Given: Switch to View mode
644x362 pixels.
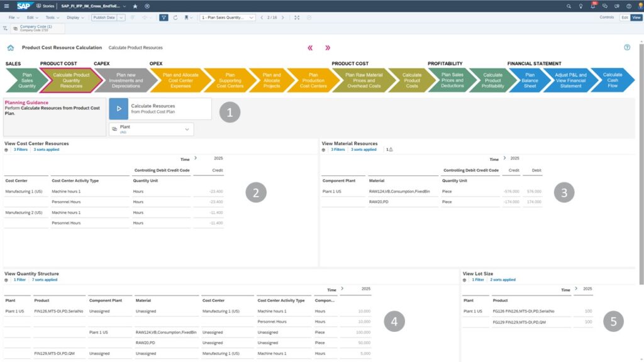Looking at the screenshot, I should (636, 18).
